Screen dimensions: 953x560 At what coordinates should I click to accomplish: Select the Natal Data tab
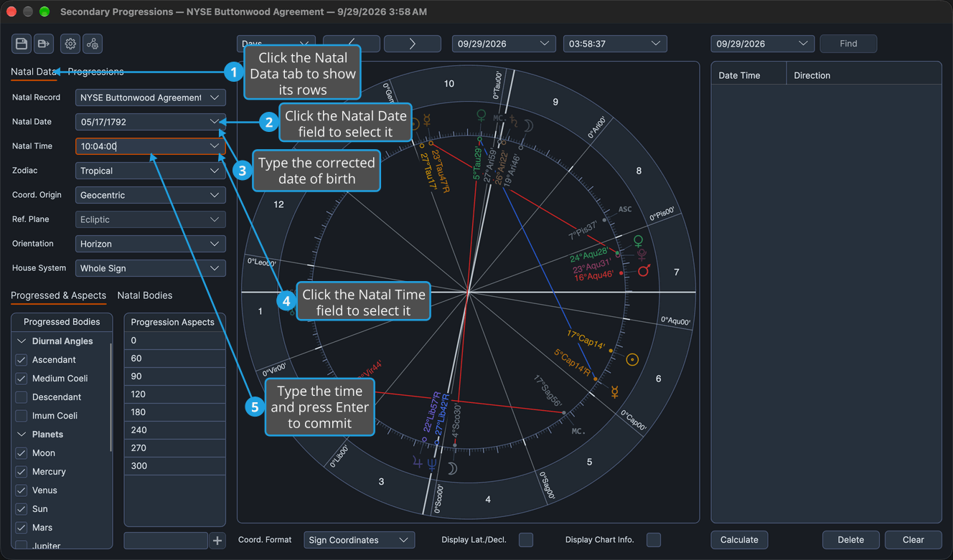tap(33, 72)
